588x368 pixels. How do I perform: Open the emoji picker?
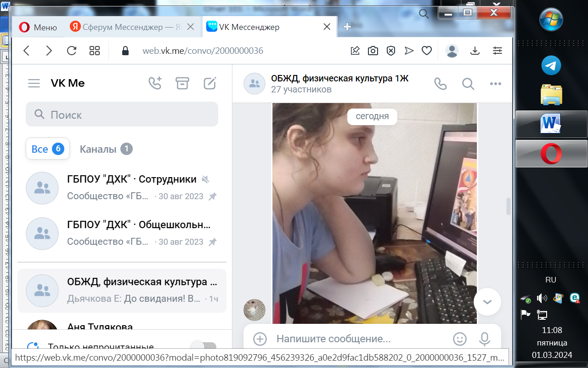pos(459,339)
